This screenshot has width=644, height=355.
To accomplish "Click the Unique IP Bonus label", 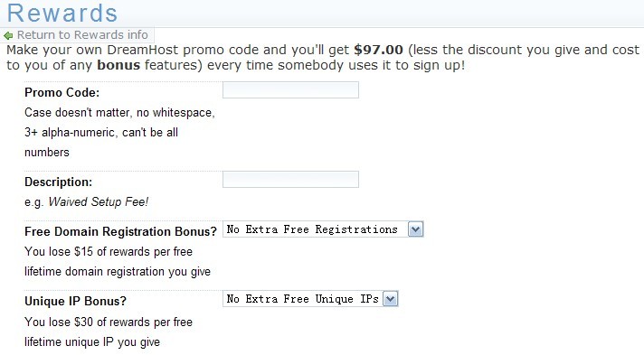I will tap(76, 301).
